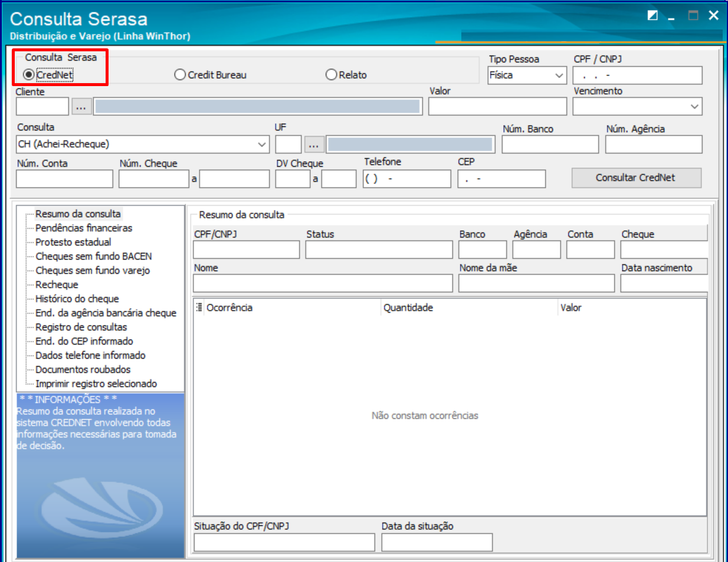The width and height of the screenshot is (728, 562).
Task: Click the CEP input field
Action: 501,179
